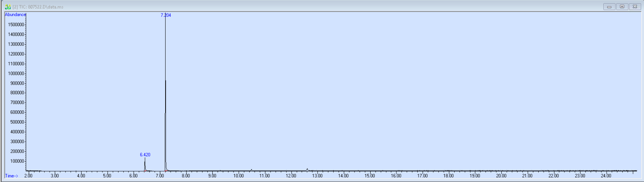Click the 3.00 time axis label

click(55, 176)
